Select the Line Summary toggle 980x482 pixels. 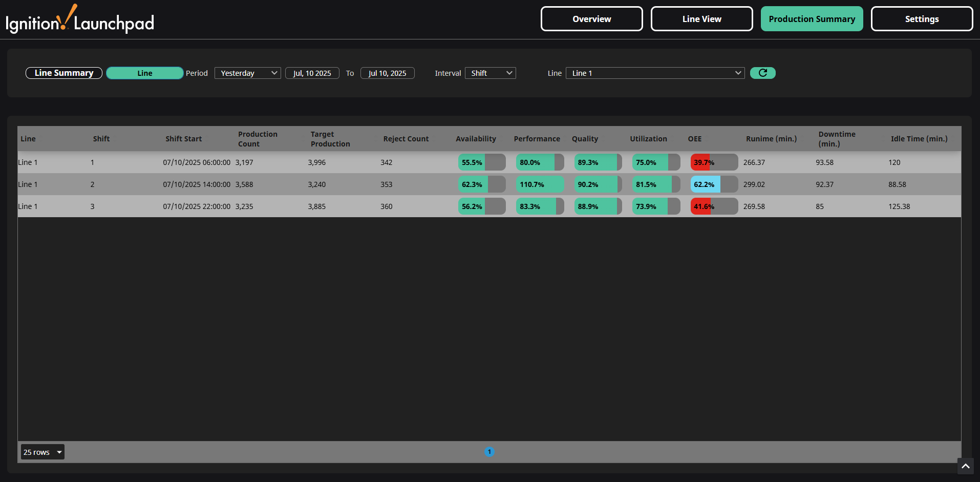click(64, 73)
